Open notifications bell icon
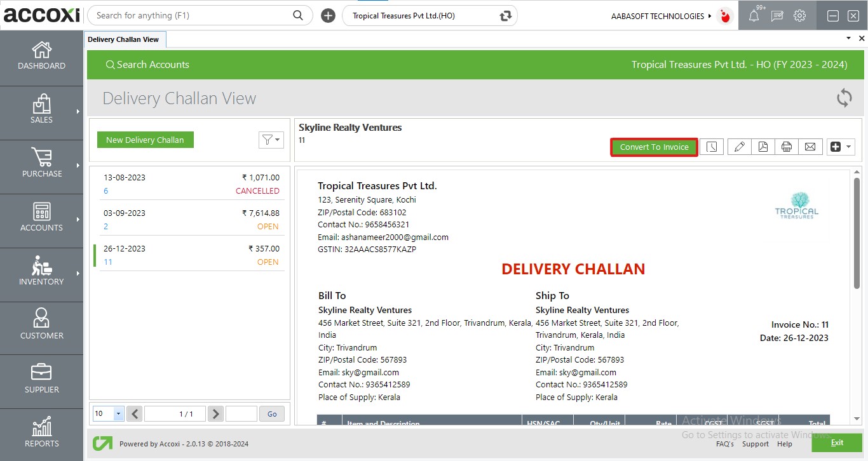868x461 pixels. 754,16
